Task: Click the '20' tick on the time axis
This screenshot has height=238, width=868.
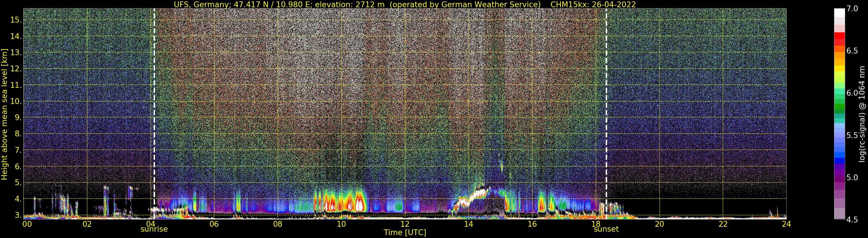Action: coord(659,224)
